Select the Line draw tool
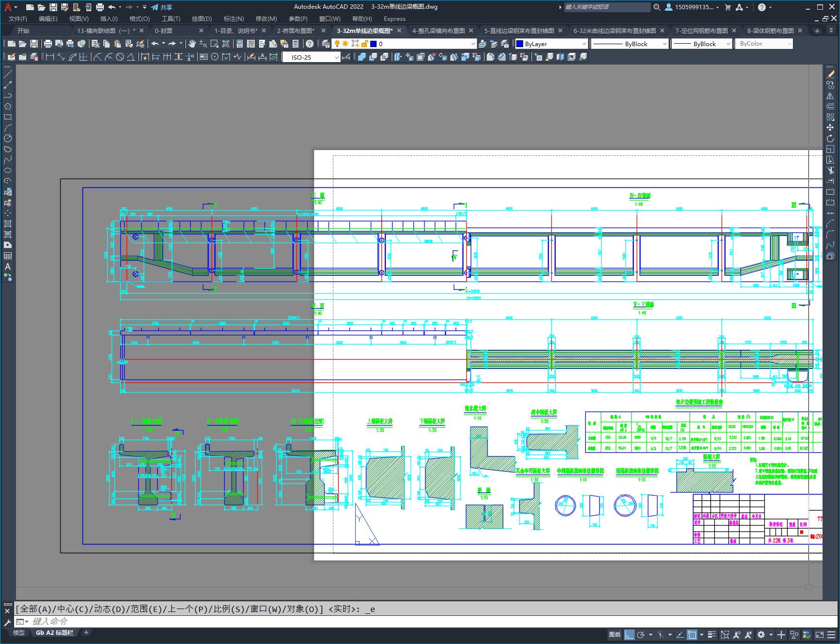 [8, 74]
